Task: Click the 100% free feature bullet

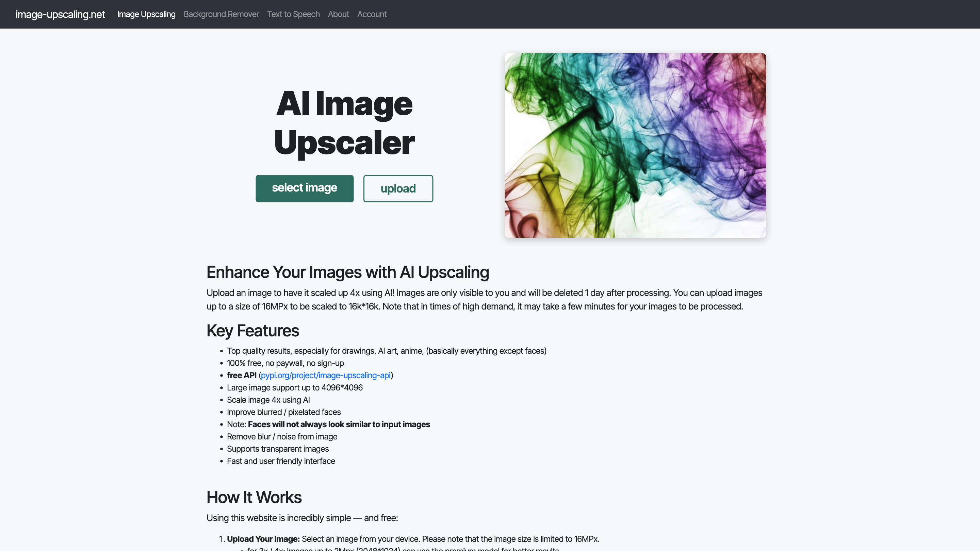Action: tap(285, 363)
